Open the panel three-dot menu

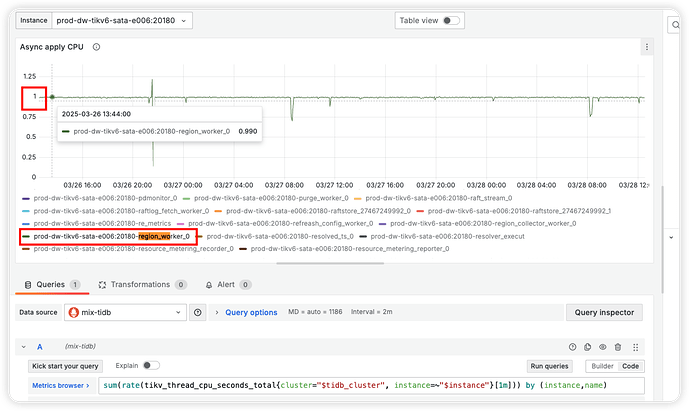tap(646, 47)
